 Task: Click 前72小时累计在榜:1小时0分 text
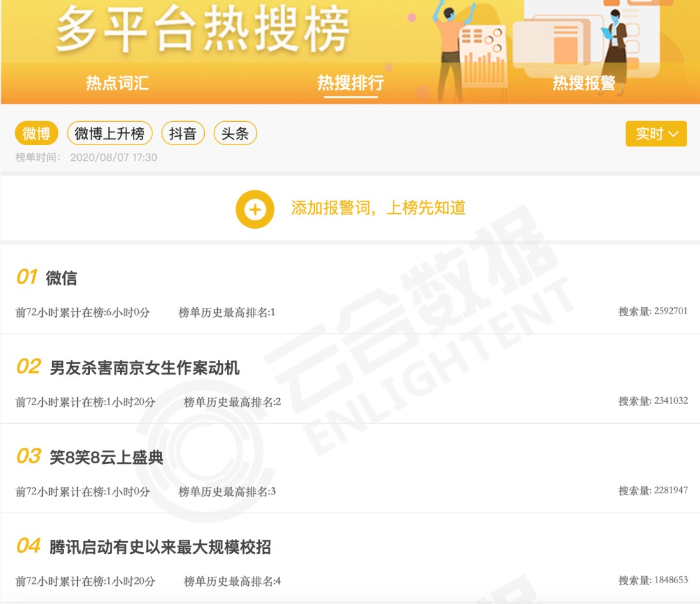(82, 492)
